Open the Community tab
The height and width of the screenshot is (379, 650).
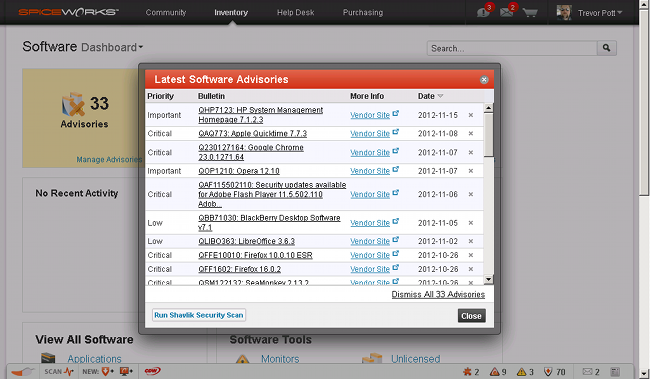point(166,12)
